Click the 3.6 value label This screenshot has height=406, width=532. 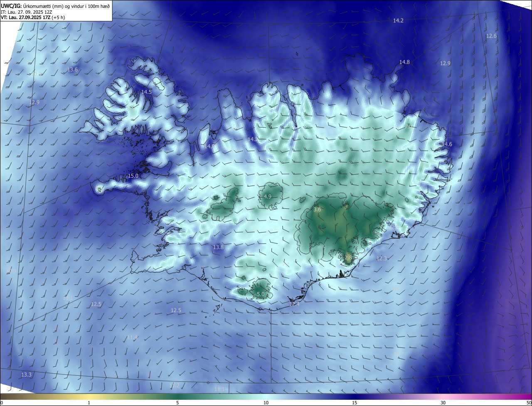pos(317,210)
